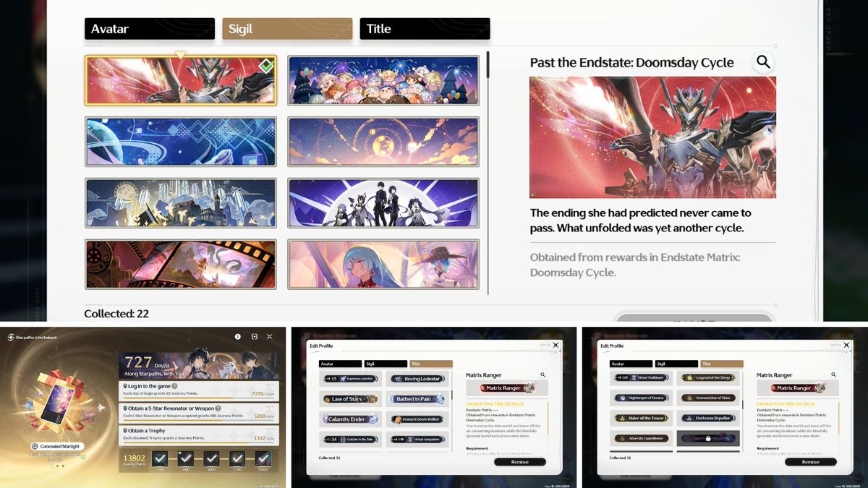This screenshot has height=488, width=868.
Task: Click the magnifier in the Ruler of the Tower panel
Action: point(833,375)
